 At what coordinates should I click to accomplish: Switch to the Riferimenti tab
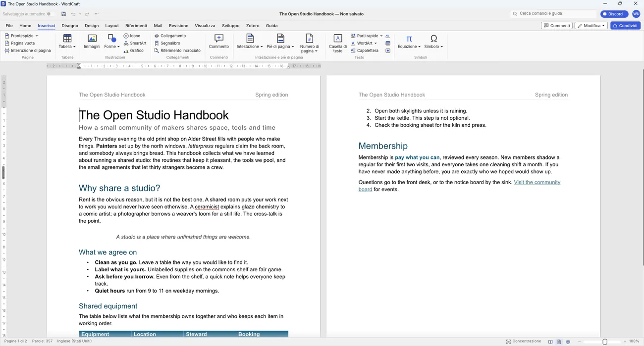tap(136, 26)
